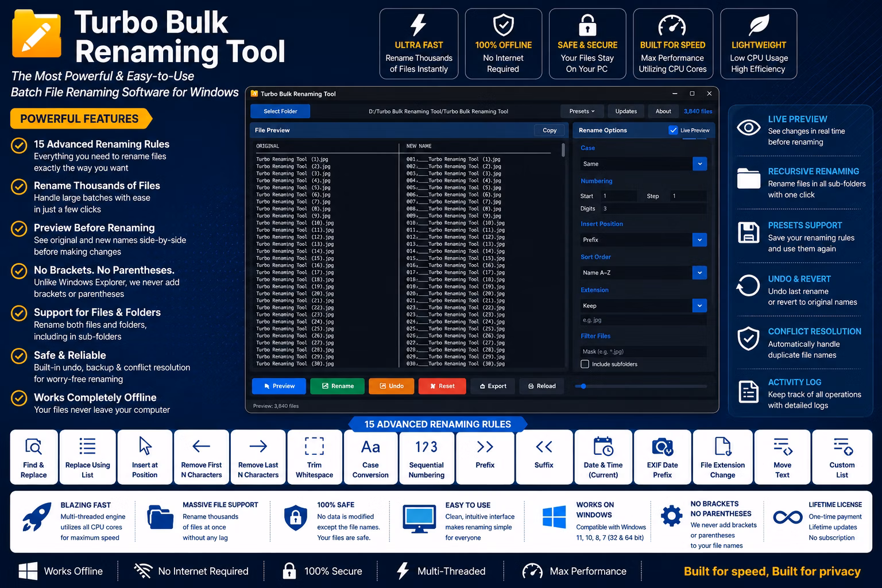Click the Ultra Fast lightning bolt icon
The height and width of the screenshot is (588, 882).
(418, 25)
